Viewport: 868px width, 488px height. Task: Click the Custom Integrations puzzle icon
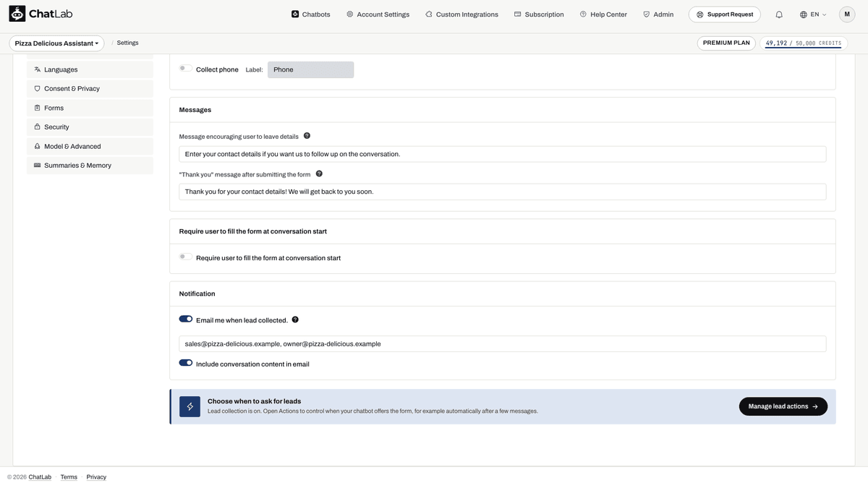(429, 14)
